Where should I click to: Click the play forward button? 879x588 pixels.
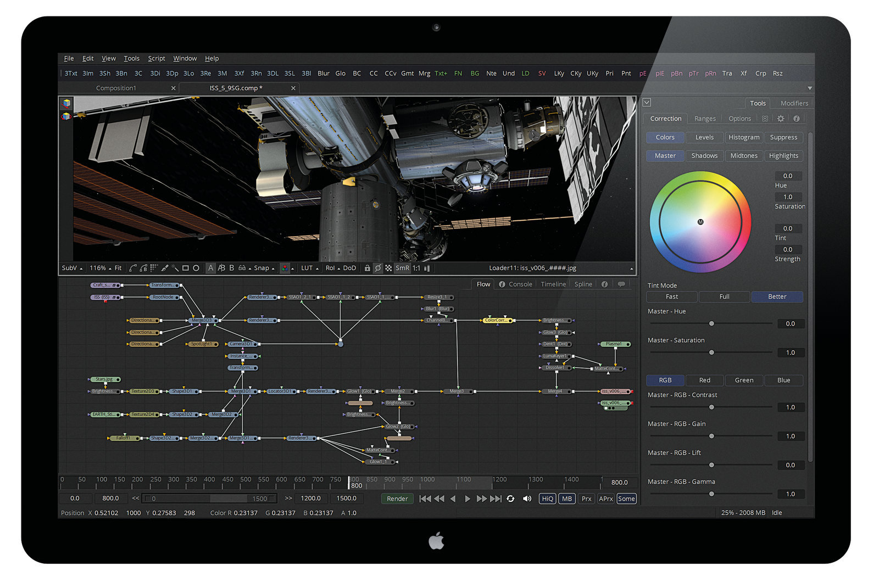(x=467, y=499)
